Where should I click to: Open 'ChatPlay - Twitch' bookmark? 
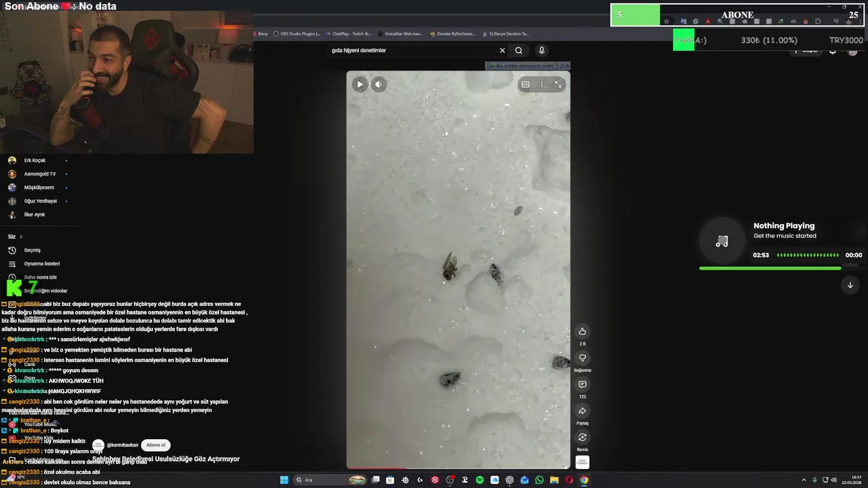(x=349, y=33)
